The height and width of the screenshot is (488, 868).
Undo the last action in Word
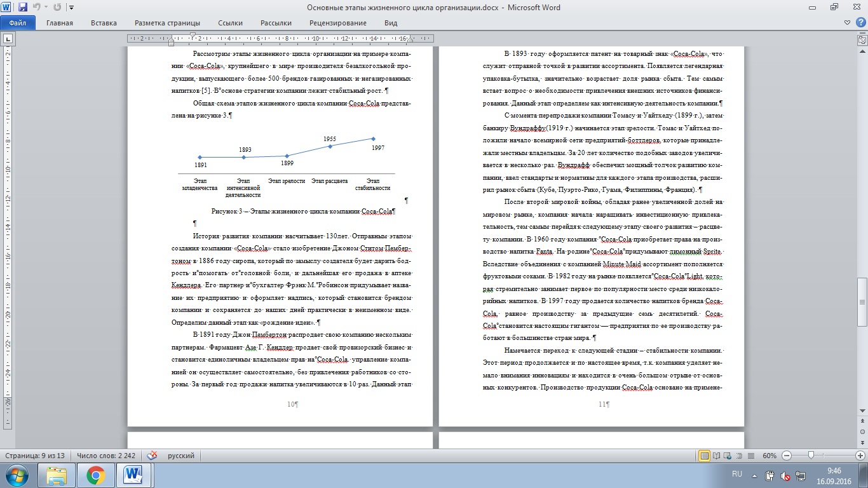(37, 8)
